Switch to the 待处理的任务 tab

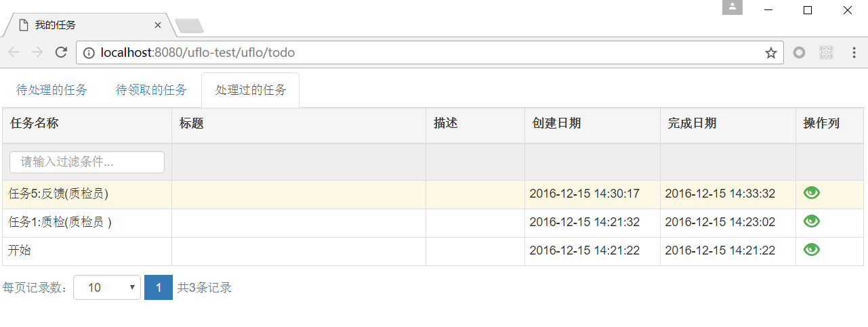[51, 90]
